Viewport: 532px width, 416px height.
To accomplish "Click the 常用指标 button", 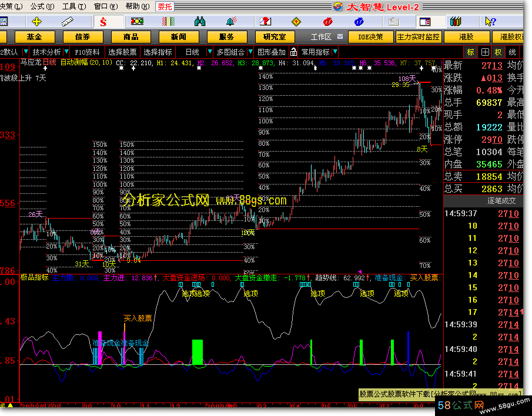I will 316,52.
